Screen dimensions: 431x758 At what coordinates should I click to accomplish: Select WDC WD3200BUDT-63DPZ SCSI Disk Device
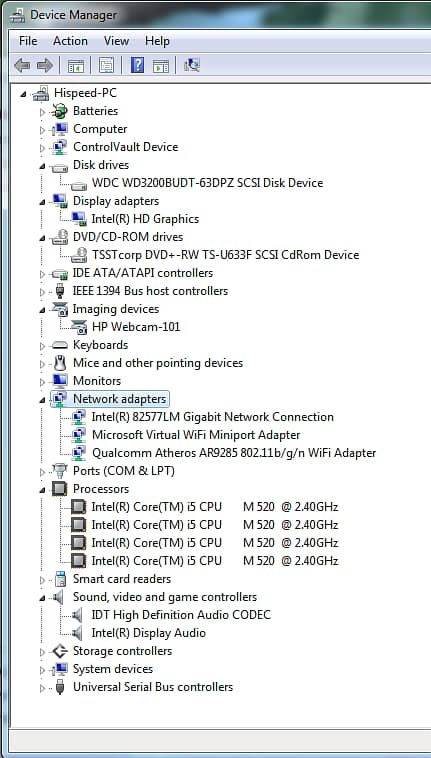tap(207, 183)
